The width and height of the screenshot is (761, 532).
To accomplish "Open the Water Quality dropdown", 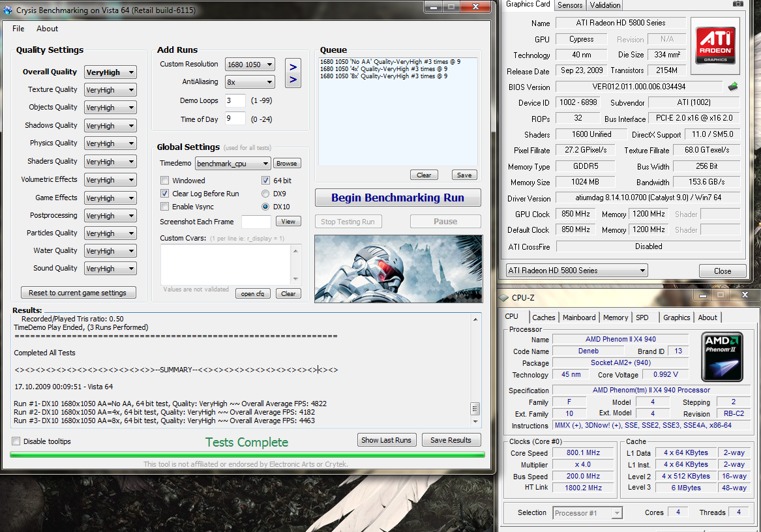I will tap(110, 251).
